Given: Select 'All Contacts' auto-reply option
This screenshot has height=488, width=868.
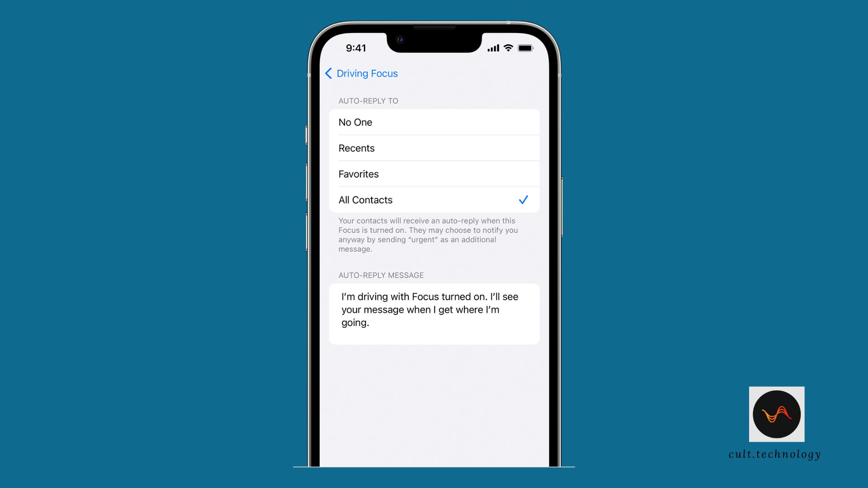Looking at the screenshot, I should [434, 200].
